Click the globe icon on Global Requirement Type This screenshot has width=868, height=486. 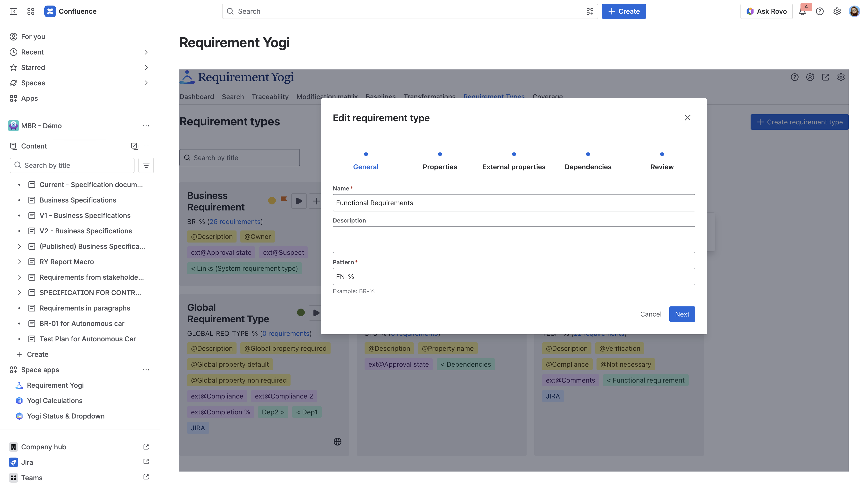pyautogui.click(x=337, y=442)
